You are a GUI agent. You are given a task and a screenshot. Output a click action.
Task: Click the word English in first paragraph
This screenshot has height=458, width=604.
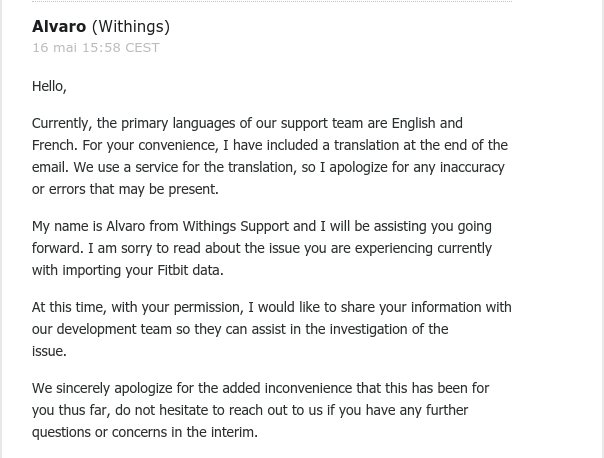click(413, 123)
